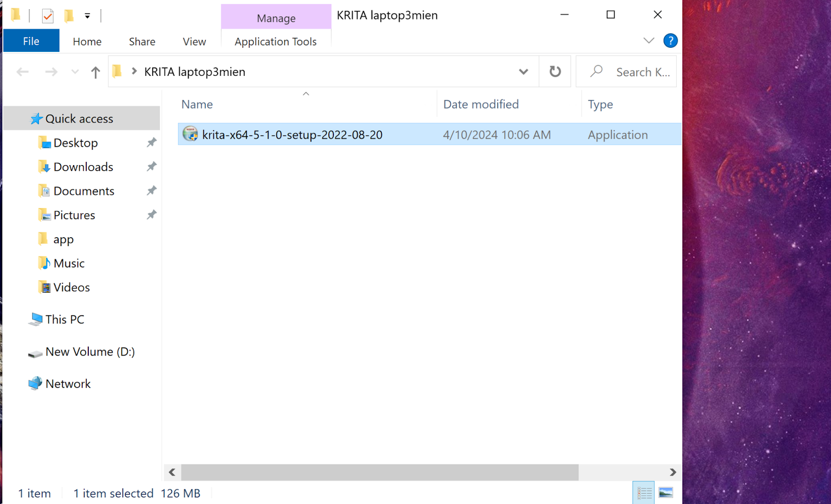Viewport: 831px width, 504px height.
Task: Click the Search box
Action: [x=626, y=72]
